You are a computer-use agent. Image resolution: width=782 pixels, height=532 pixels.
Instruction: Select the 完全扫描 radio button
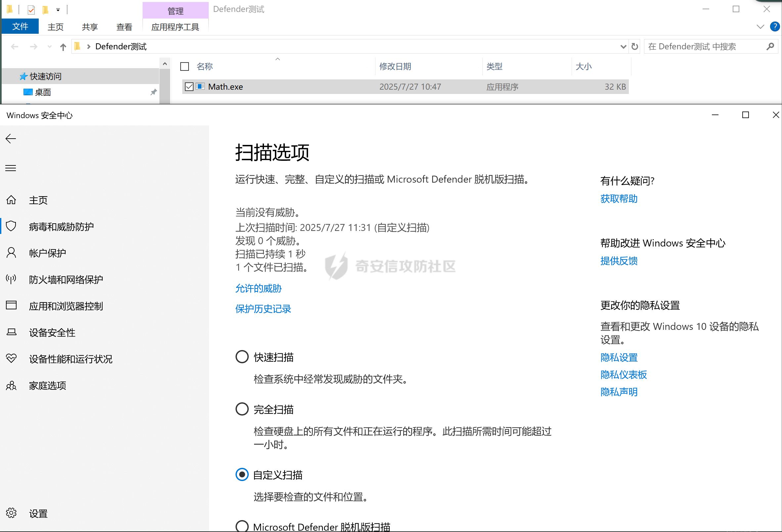242,409
